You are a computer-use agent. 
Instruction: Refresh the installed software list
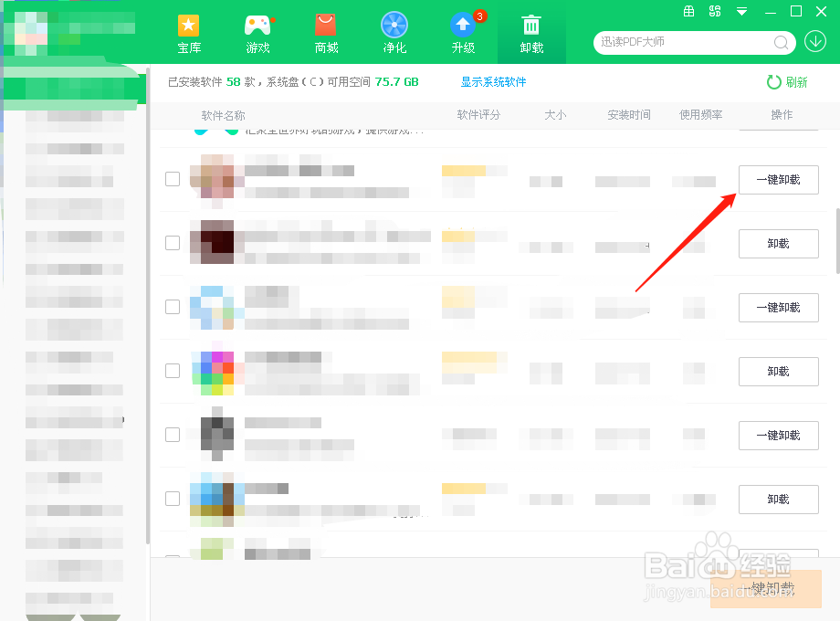click(787, 81)
